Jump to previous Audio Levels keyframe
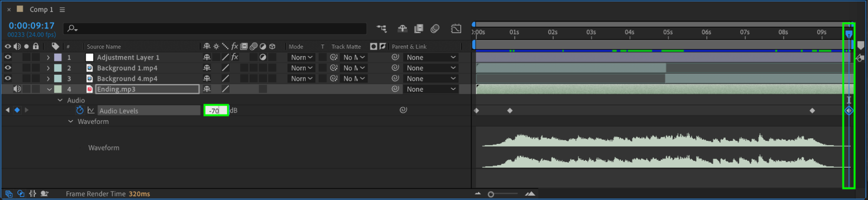Viewport: 868px width, 200px height. (7, 110)
